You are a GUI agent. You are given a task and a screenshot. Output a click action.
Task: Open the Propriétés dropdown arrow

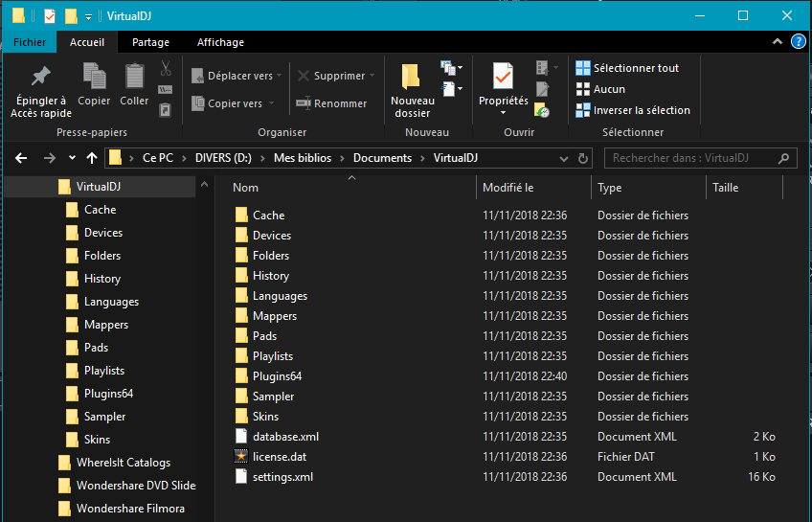[503, 113]
